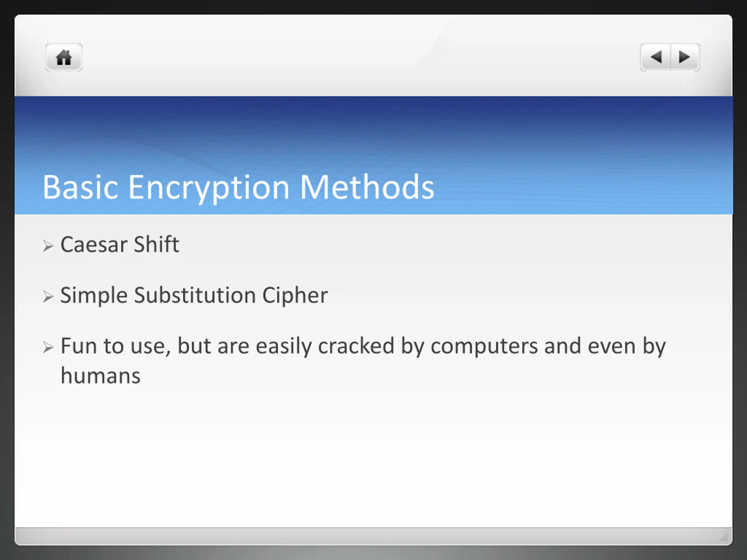The image size is (747, 560).
Task: Click the word Substitution in second bullet
Action: [195, 295]
